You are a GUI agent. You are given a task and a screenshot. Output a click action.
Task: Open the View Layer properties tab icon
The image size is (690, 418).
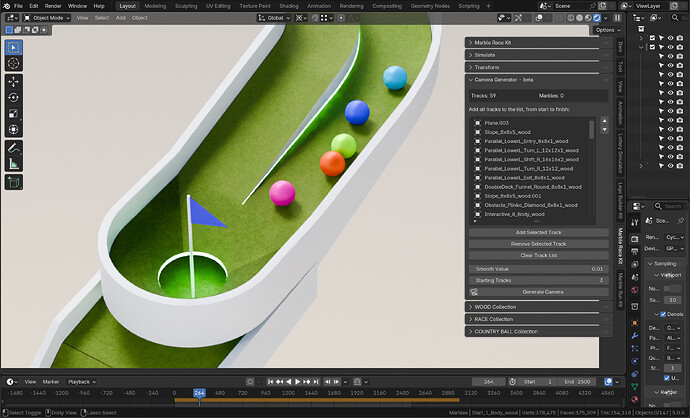click(x=635, y=264)
